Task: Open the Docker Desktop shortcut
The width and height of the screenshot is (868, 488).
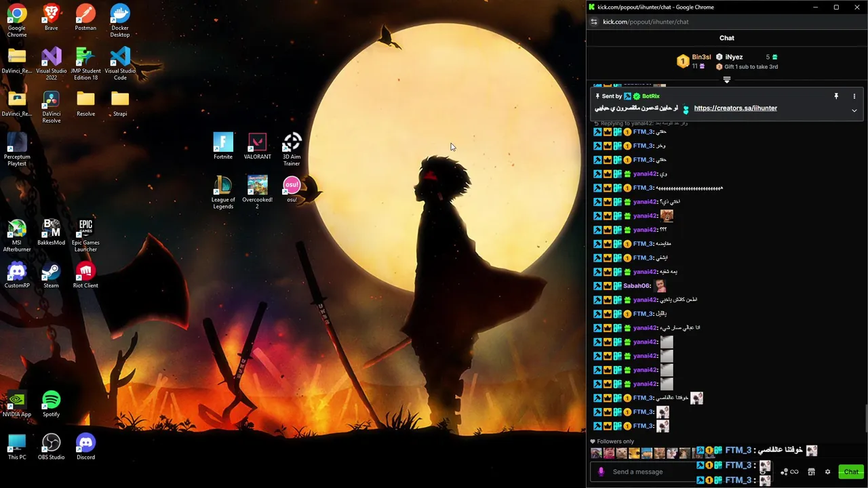Action: click(x=120, y=20)
